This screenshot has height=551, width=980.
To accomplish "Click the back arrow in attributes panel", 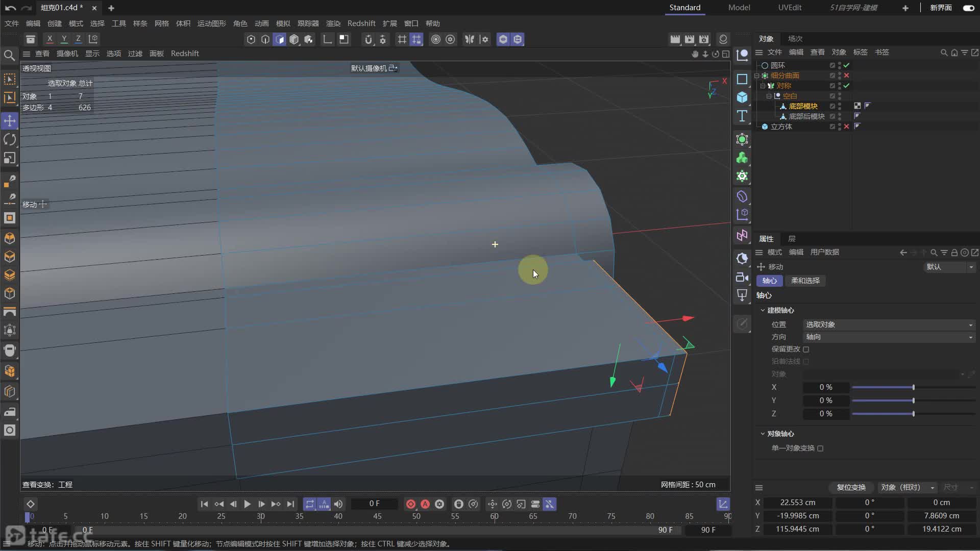I will click(903, 253).
